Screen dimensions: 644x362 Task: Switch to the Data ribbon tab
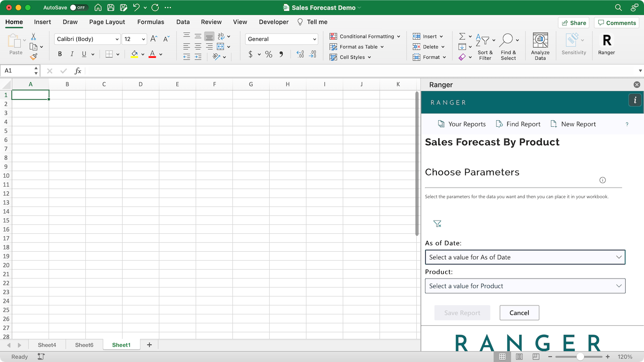[x=183, y=22]
